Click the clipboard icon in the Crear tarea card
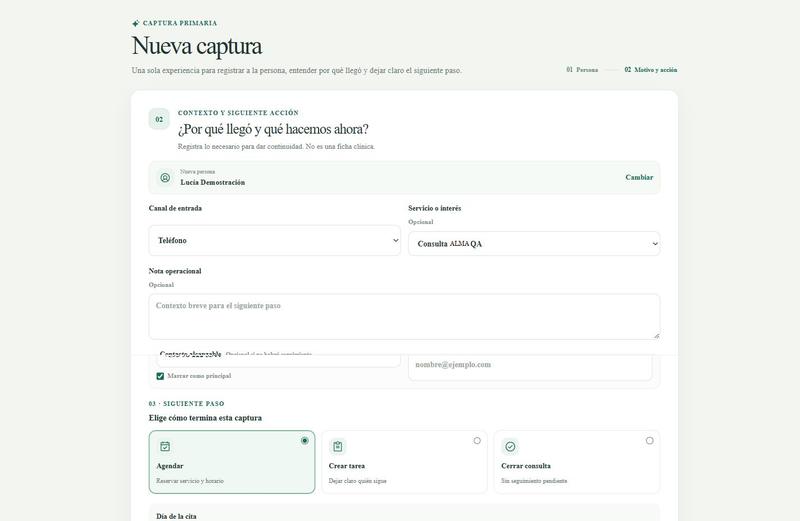 [x=338, y=446]
